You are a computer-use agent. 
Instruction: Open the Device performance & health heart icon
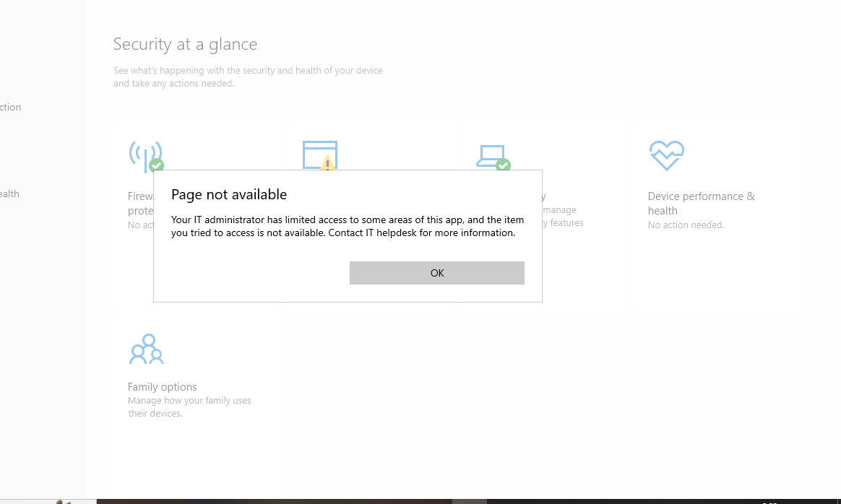click(x=666, y=155)
